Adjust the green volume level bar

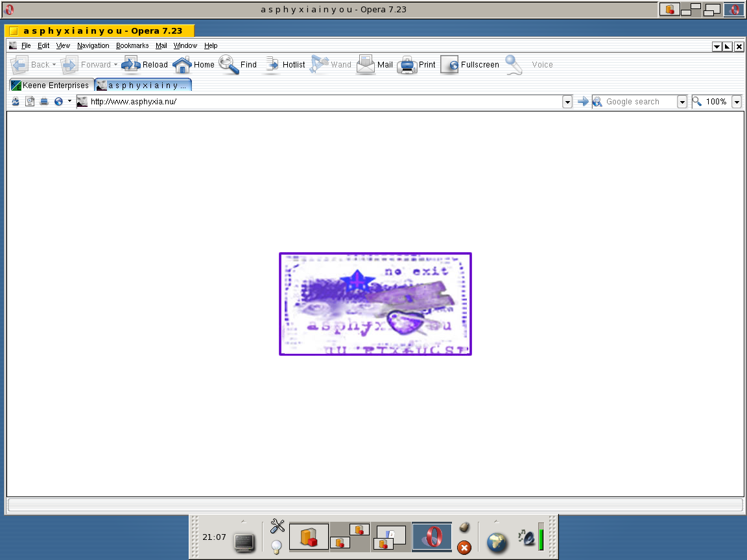541,537
